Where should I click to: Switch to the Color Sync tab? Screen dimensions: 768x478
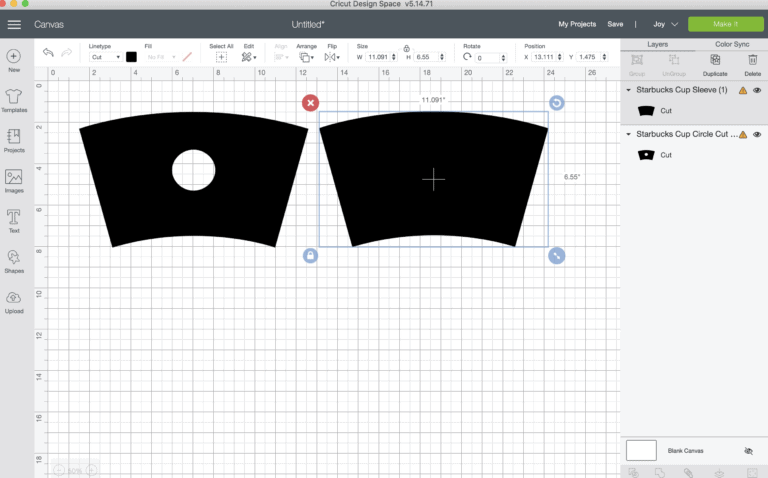click(x=731, y=44)
